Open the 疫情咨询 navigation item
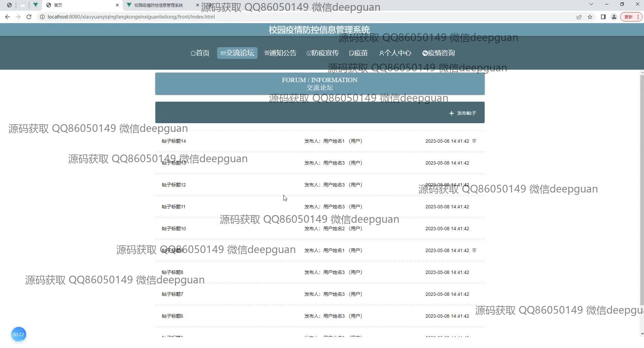 (x=438, y=53)
